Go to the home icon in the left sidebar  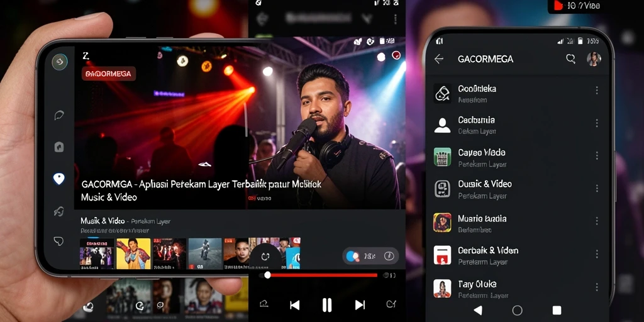click(x=59, y=147)
